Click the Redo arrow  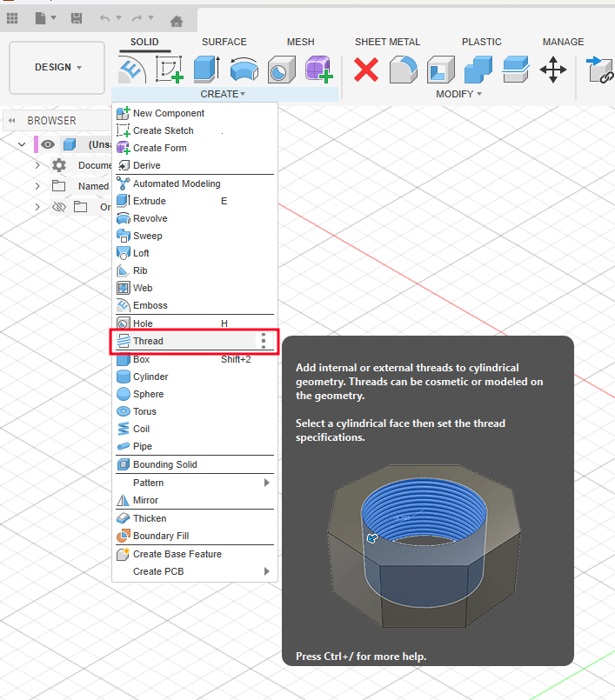pos(137,18)
